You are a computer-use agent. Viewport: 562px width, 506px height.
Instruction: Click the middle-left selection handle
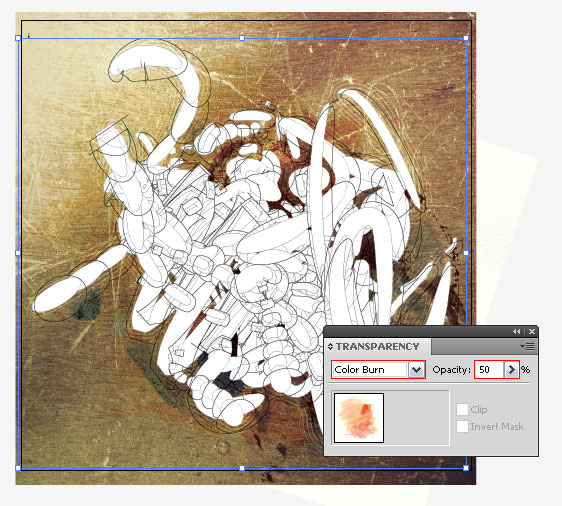(x=18, y=253)
